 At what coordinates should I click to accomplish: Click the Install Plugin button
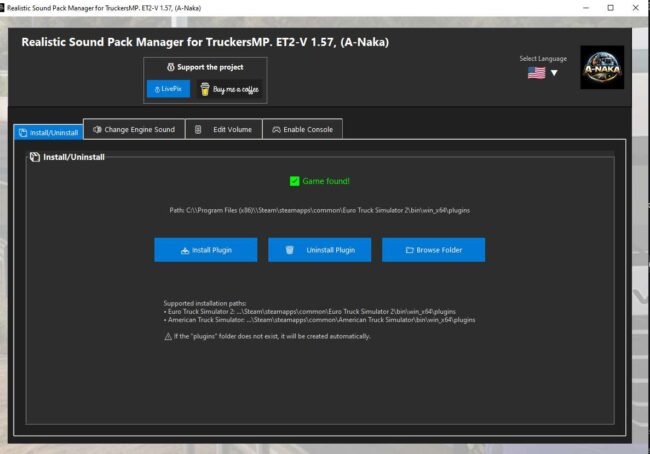tap(206, 250)
